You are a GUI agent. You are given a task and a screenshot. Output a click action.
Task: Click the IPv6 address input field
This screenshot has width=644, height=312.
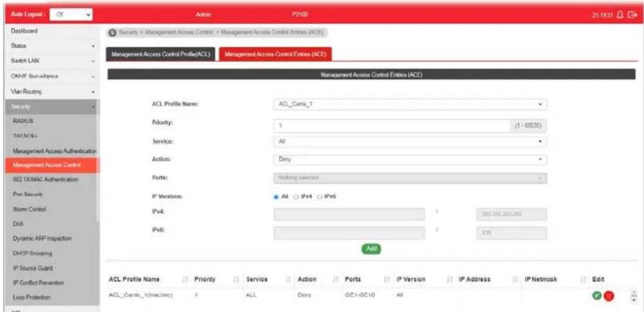pyautogui.click(x=350, y=233)
